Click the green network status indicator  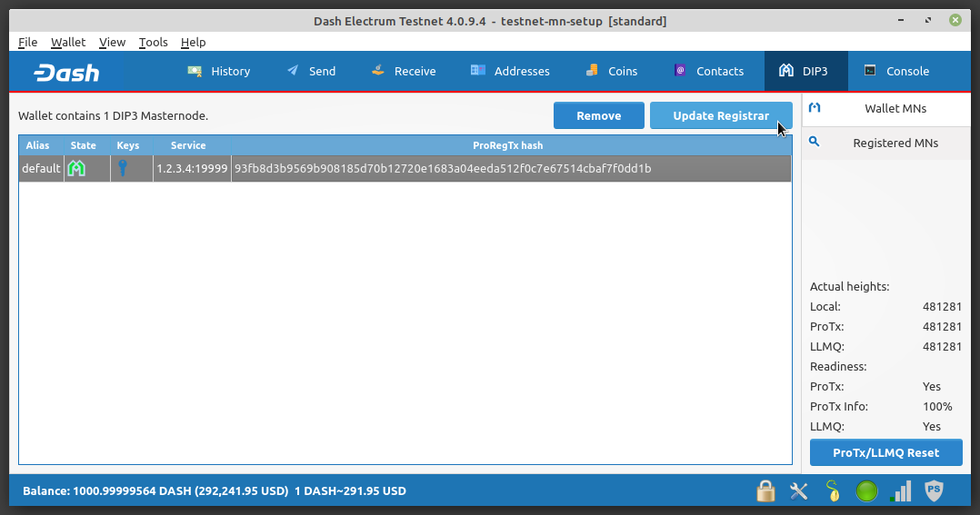(x=867, y=491)
